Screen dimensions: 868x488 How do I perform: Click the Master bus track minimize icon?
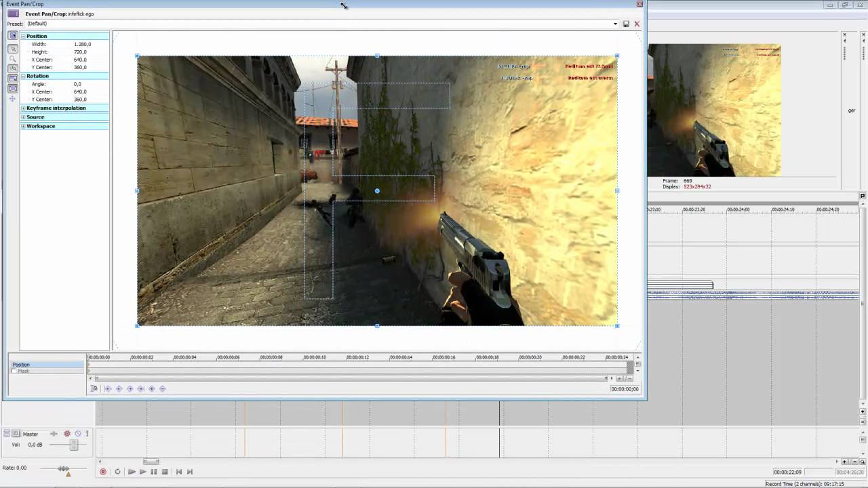tap(7, 434)
